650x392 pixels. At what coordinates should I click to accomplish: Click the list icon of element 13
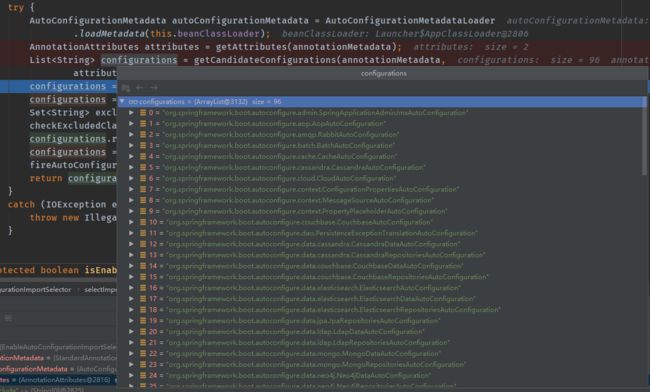coord(143,255)
